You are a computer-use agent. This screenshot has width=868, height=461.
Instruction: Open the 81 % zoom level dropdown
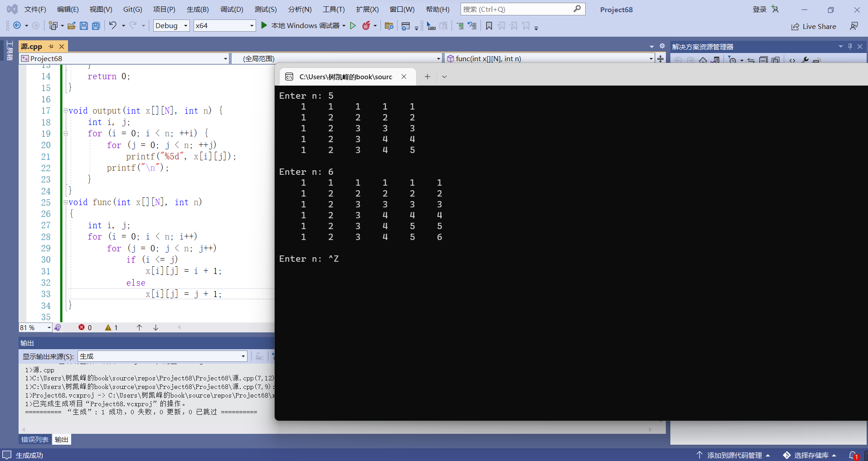tap(35, 327)
